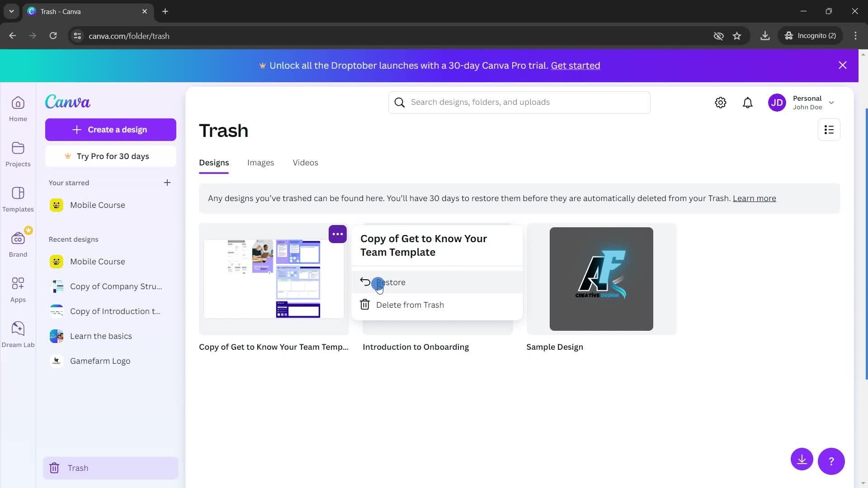Switch to the Designs tab
Image resolution: width=868 pixels, height=488 pixels.
214,163
